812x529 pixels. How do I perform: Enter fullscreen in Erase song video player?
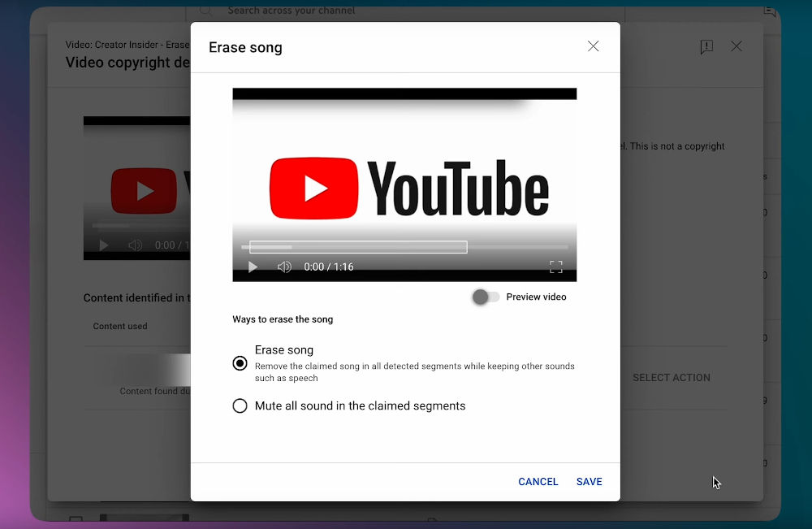point(555,267)
